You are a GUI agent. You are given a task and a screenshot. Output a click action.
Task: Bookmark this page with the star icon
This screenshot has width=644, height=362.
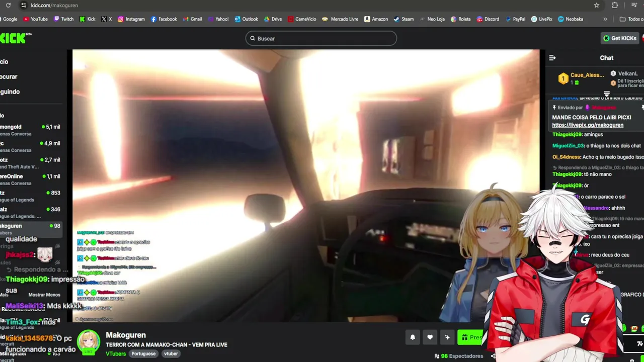597,5
